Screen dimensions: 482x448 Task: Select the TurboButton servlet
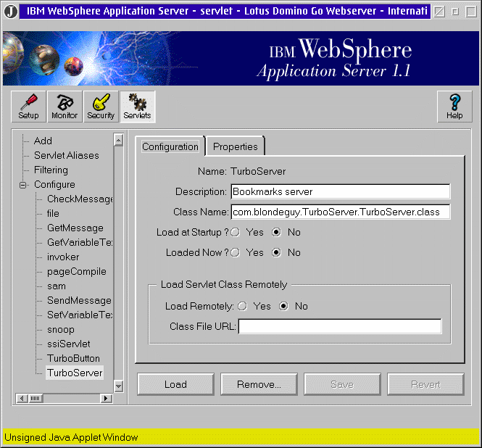click(x=73, y=359)
